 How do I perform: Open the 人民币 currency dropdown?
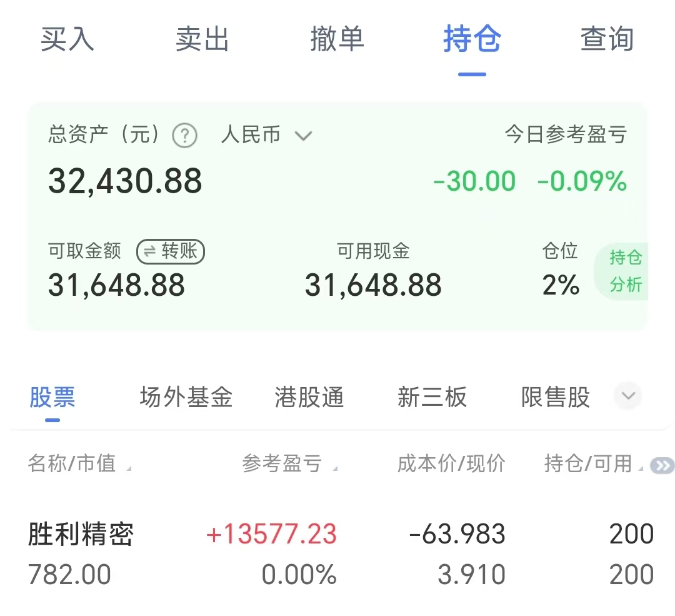(266, 135)
